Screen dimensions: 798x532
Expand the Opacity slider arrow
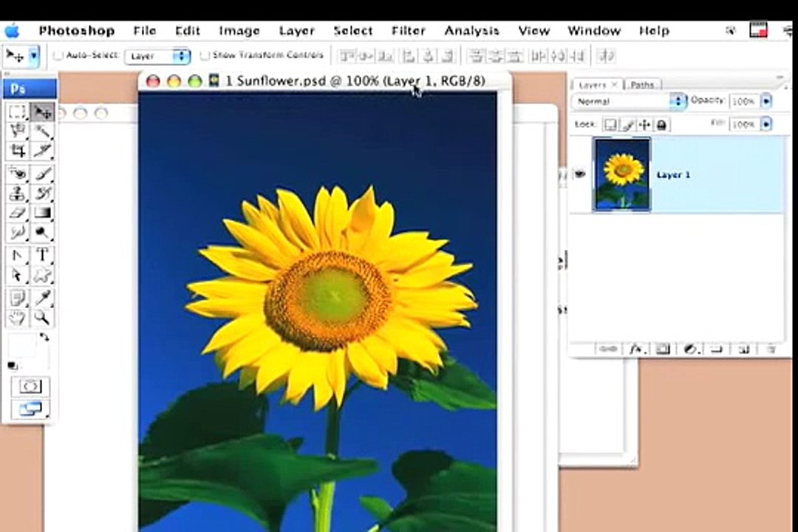766,101
